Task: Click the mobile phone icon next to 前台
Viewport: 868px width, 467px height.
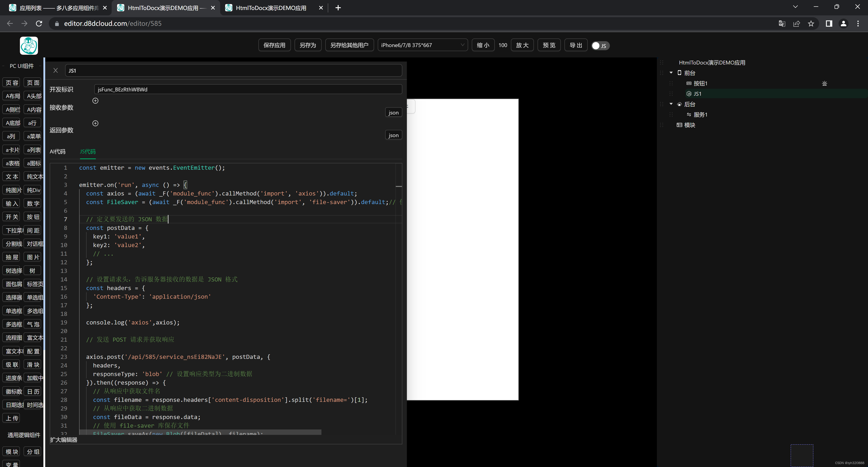Action: click(679, 72)
